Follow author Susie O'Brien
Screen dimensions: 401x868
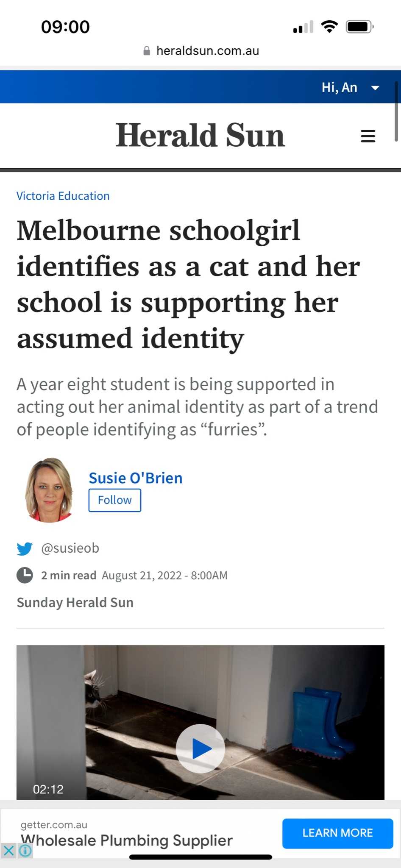114,500
